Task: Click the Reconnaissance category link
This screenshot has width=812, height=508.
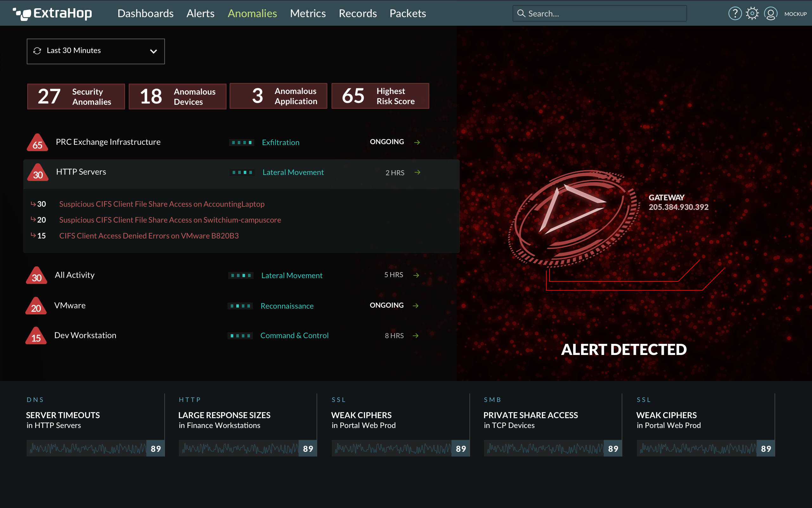Action: [x=287, y=306]
